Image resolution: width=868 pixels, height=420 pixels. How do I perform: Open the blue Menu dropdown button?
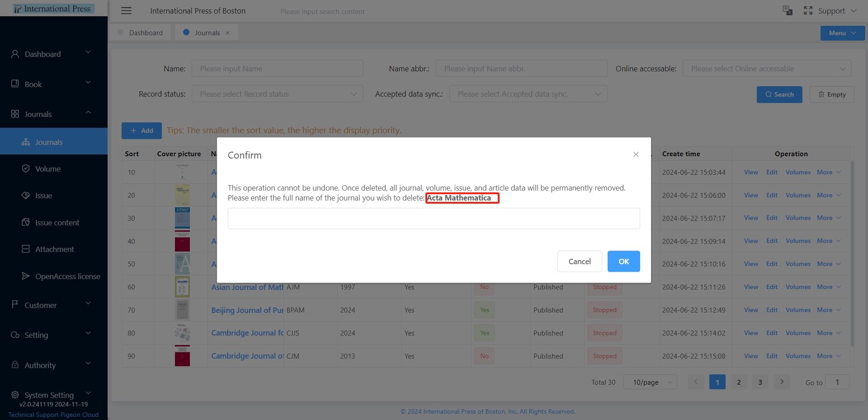(842, 33)
